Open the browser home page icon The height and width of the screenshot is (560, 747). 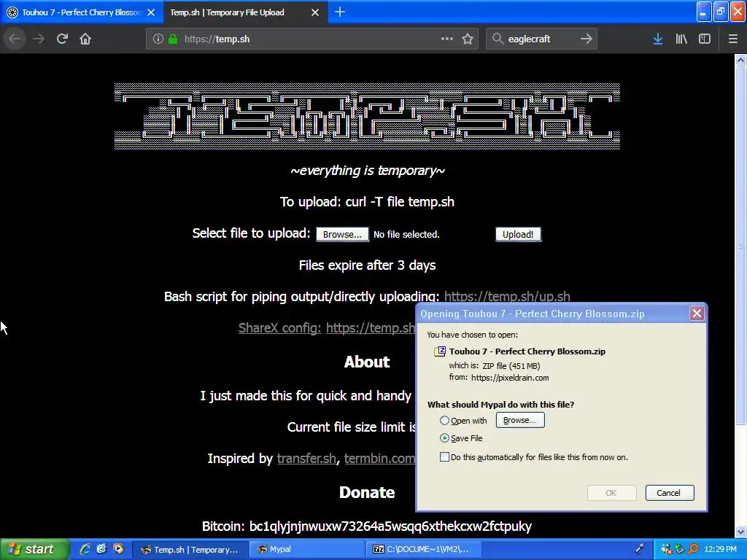point(85,39)
